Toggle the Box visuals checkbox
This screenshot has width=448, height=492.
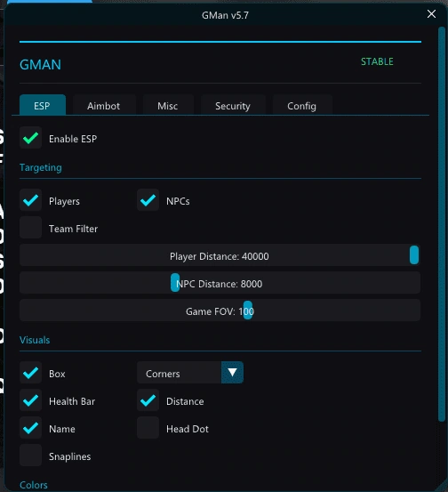[31, 373]
